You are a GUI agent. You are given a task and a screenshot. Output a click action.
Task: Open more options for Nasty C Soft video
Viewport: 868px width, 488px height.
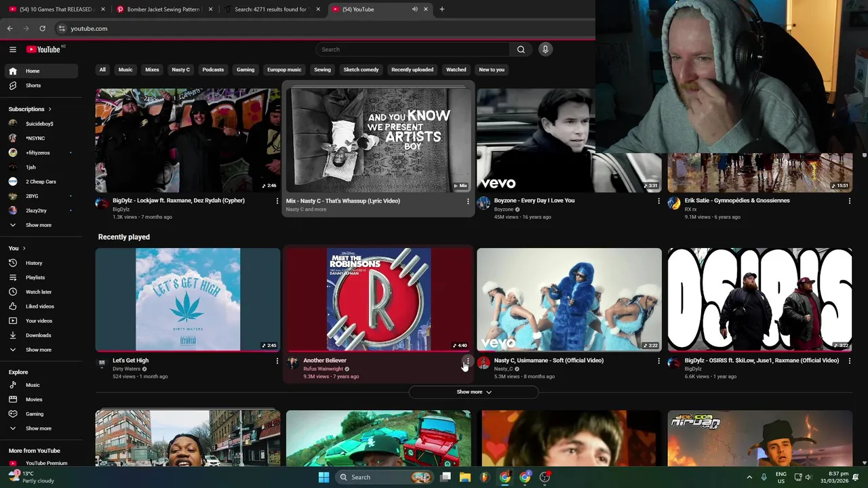pos(658,361)
